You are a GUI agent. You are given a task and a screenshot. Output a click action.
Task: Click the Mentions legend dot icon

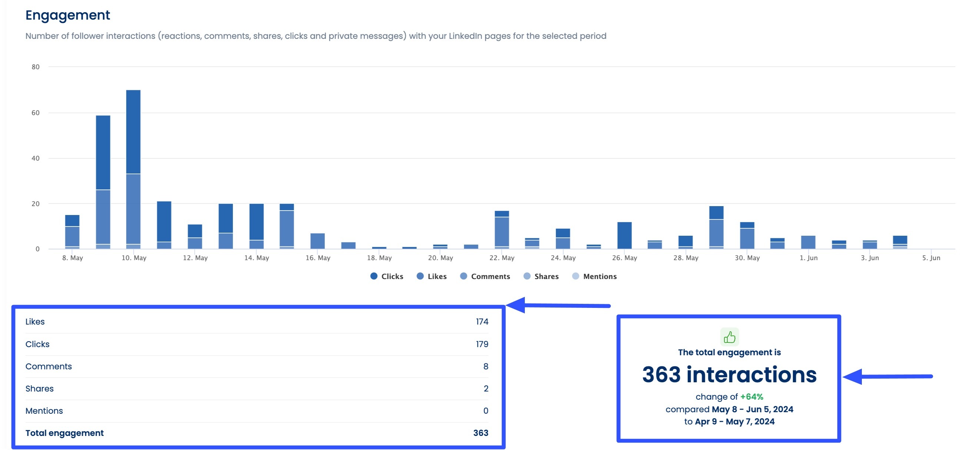tap(576, 276)
